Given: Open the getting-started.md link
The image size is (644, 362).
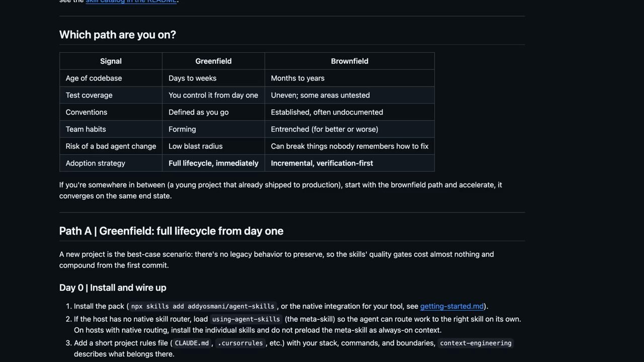Looking at the screenshot, I should click(x=452, y=306).
